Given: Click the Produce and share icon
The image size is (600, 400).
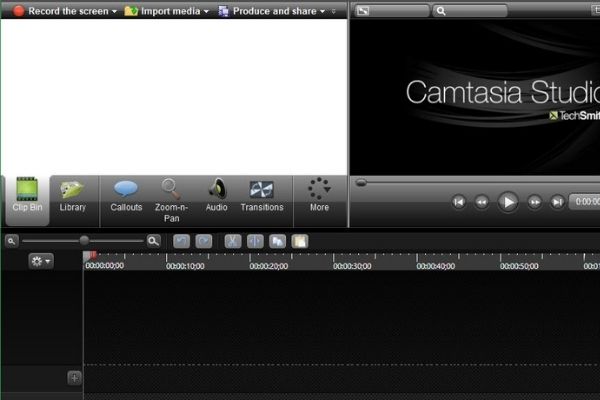Looking at the screenshot, I should (x=223, y=11).
